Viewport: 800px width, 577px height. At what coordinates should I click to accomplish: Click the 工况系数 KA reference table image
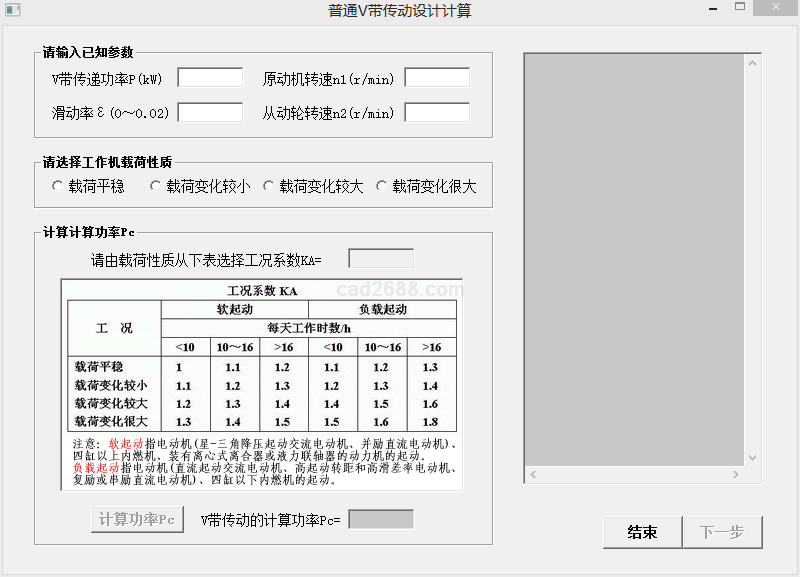(262, 384)
